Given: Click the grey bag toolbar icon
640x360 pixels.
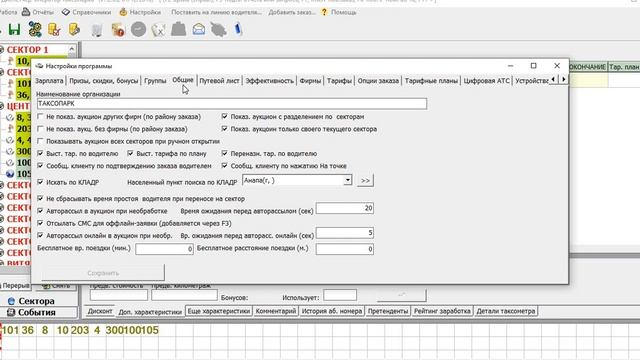Looking at the screenshot, I should [x=178, y=29].
